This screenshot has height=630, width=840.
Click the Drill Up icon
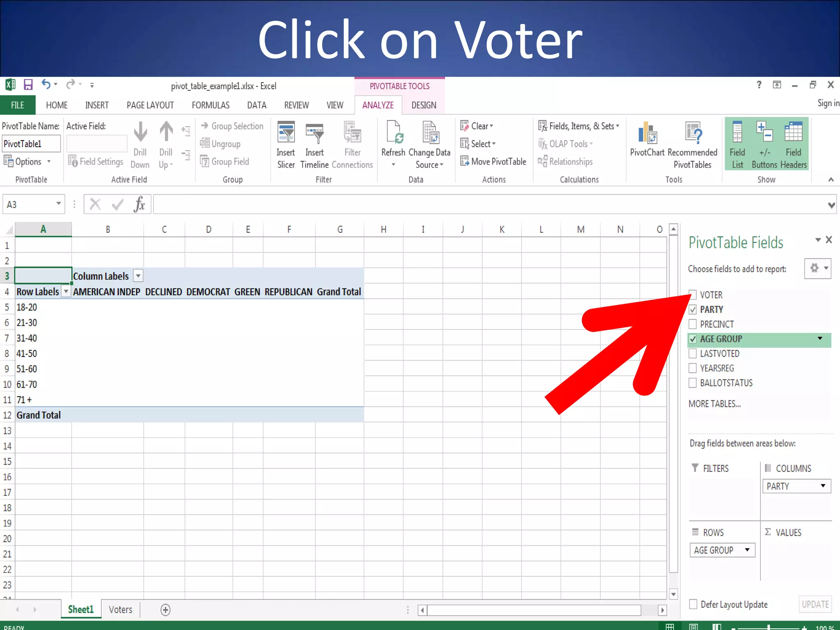(x=166, y=132)
